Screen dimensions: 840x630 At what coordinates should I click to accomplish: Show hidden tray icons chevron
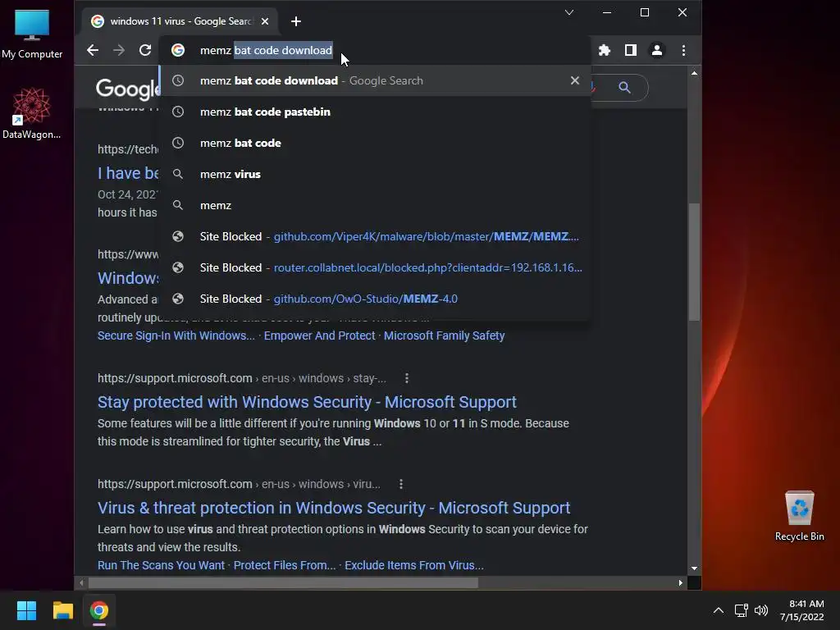click(x=719, y=610)
